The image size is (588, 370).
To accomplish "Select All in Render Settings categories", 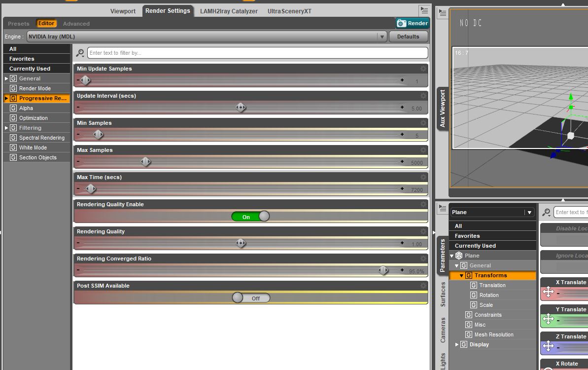I will [x=37, y=49].
